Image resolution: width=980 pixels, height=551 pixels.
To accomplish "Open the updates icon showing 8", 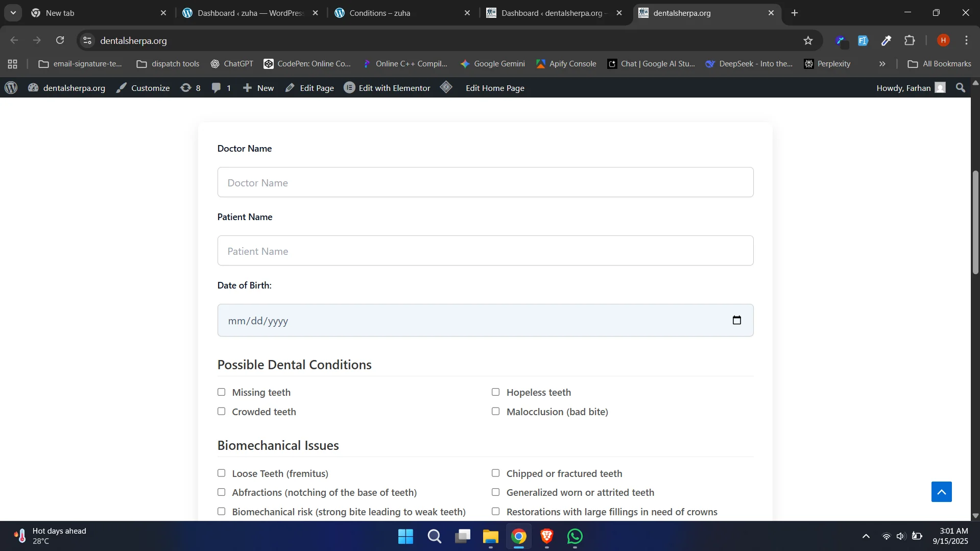I will pyautogui.click(x=190, y=88).
